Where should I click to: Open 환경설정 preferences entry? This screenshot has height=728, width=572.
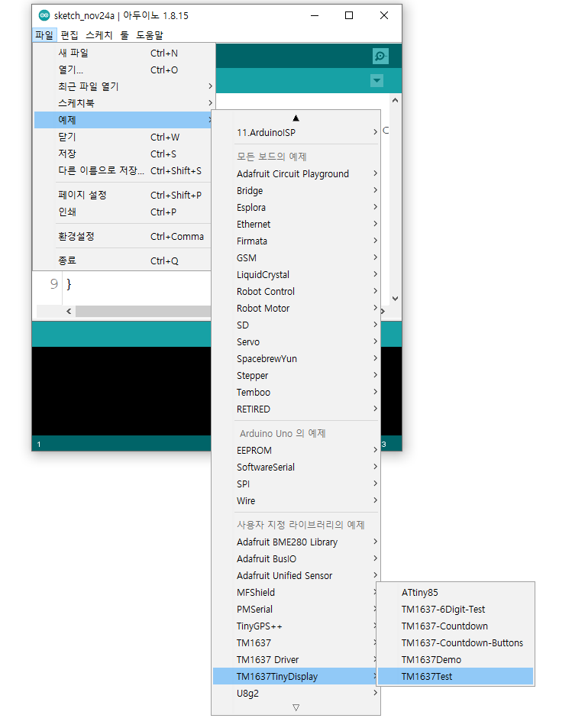point(124,236)
